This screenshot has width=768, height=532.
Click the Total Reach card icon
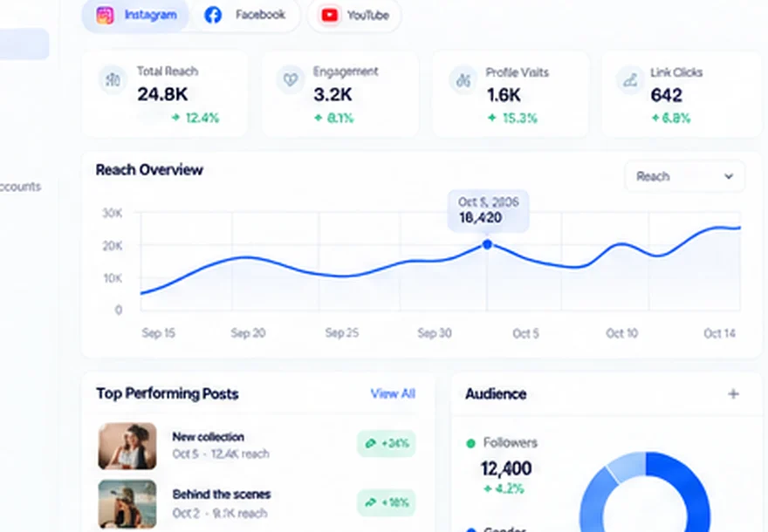click(113, 79)
